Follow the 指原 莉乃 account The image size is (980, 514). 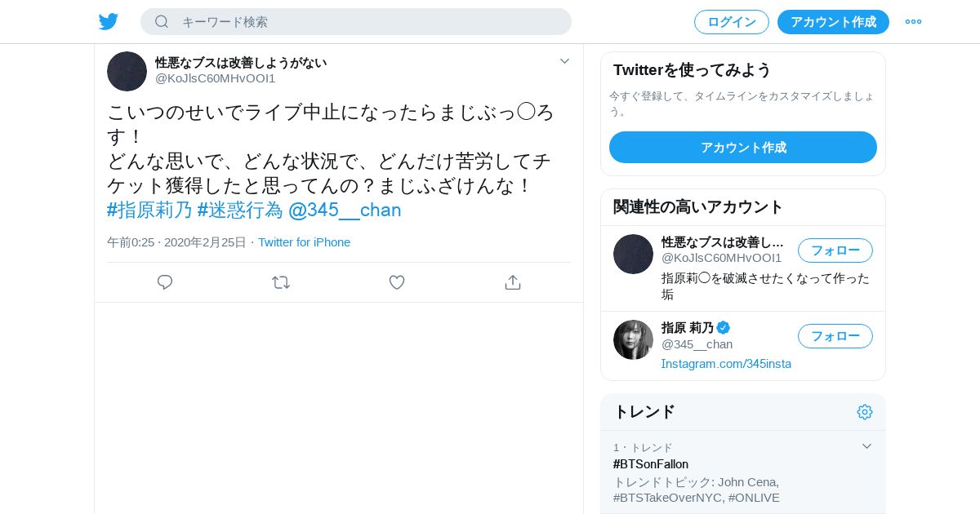[835, 336]
